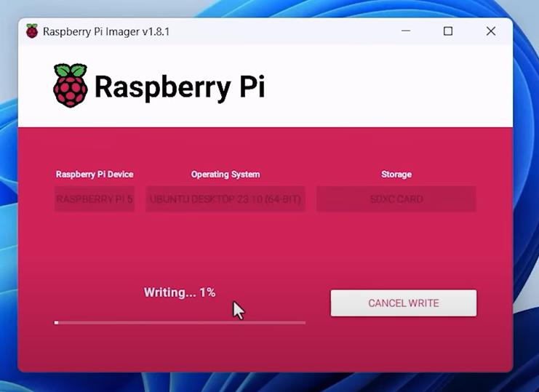Image resolution: width=539 pixels, height=392 pixels.
Task: Click the 'Writing... 1%' status text
Action: tap(180, 292)
